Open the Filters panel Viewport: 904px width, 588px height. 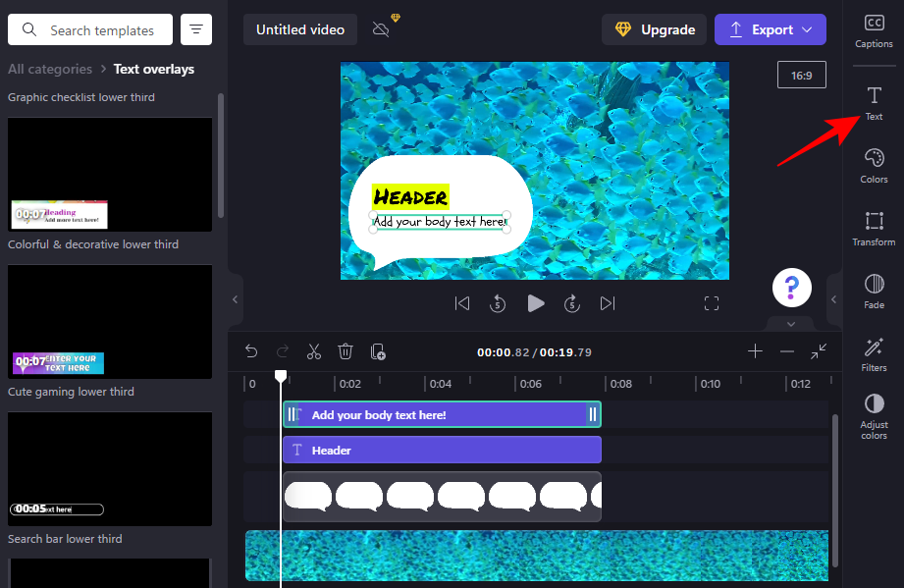pos(874,353)
